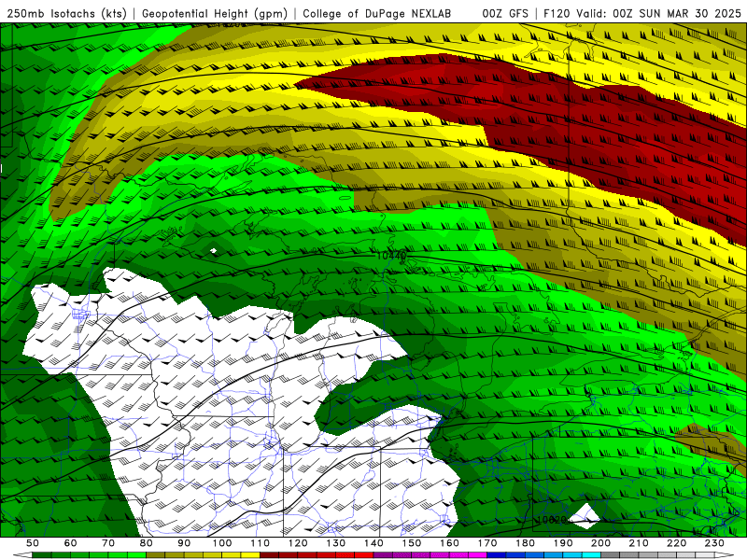The image size is (747, 560).
Task: Click the 70 value on the legend
Action: click(108, 543)
